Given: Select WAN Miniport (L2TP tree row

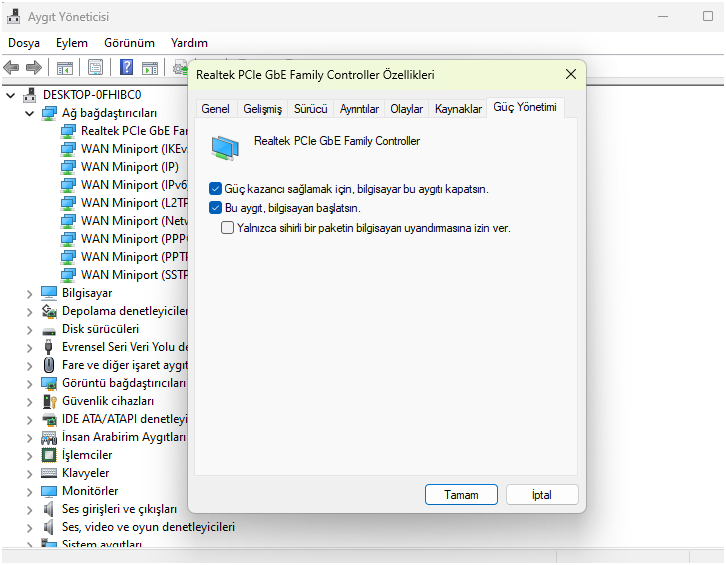Looking at the screenshot, I should coord(124,203).
